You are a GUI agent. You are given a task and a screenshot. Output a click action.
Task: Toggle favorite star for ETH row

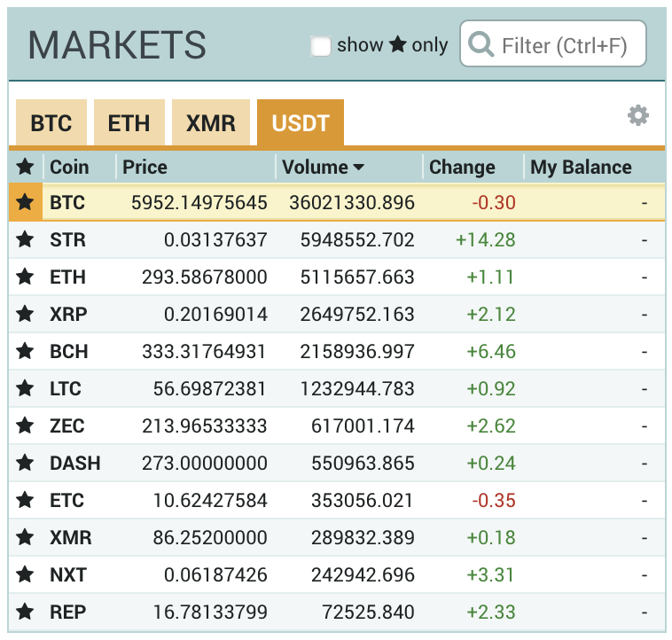[x=26, y=277]
